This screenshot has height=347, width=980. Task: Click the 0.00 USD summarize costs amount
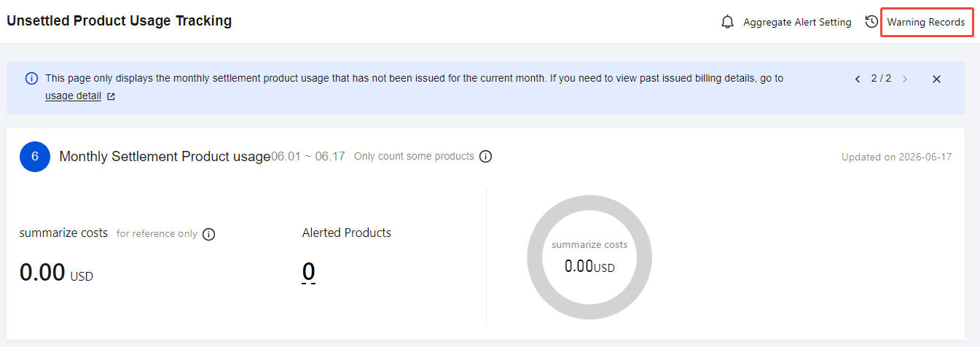56,273
